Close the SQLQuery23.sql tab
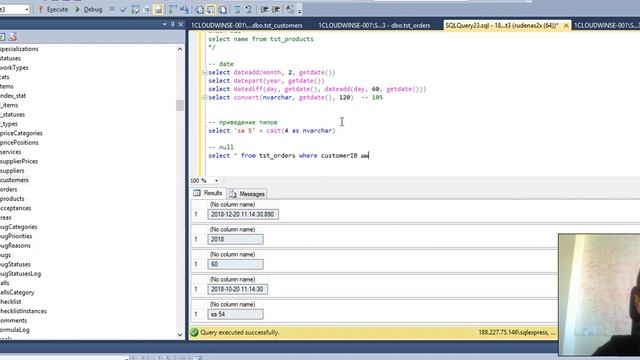Viewport: 640px width, 360px height. (x=566, y=25)
